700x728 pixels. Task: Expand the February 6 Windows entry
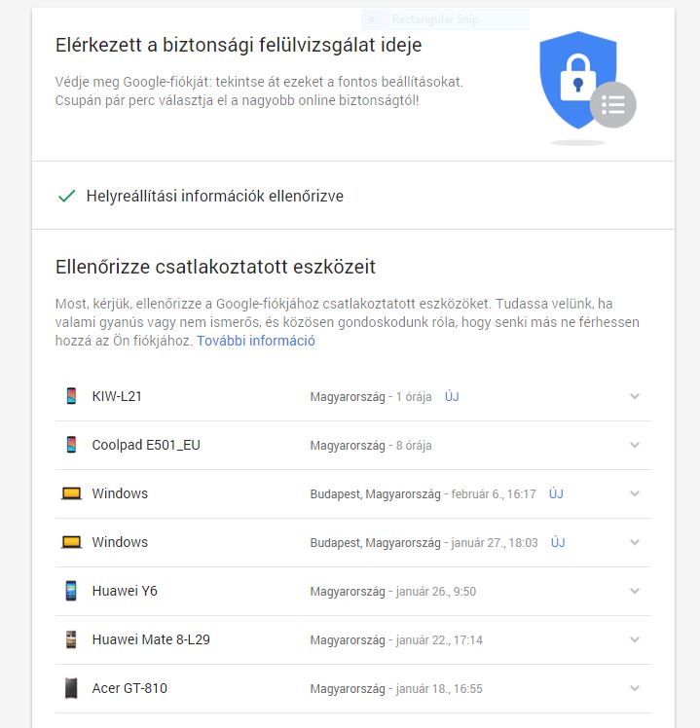pos(635,493)
